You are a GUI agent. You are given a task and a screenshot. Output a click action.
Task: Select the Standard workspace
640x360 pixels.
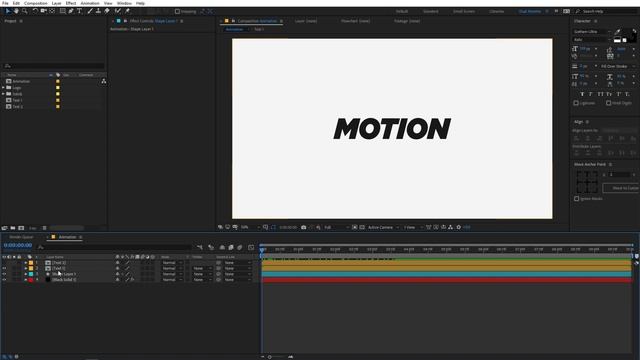click(430, 11)
